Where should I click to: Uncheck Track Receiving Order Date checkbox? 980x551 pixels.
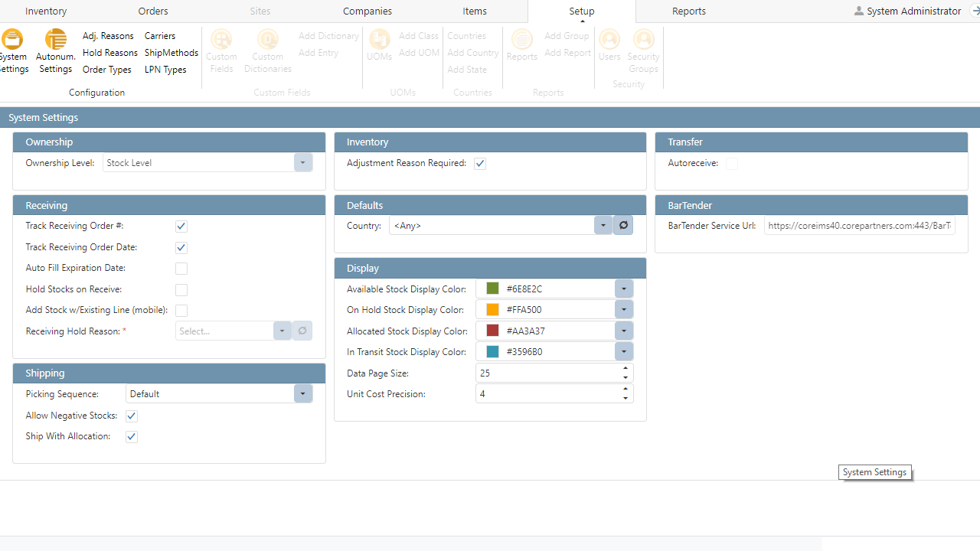coord(181,248)
